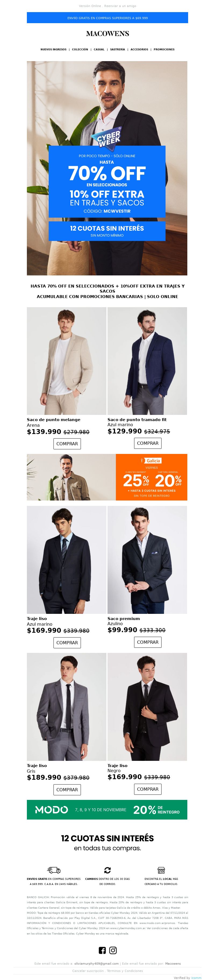Click the MACOWENS logo
215x980 pixels.
click(107, 33)
